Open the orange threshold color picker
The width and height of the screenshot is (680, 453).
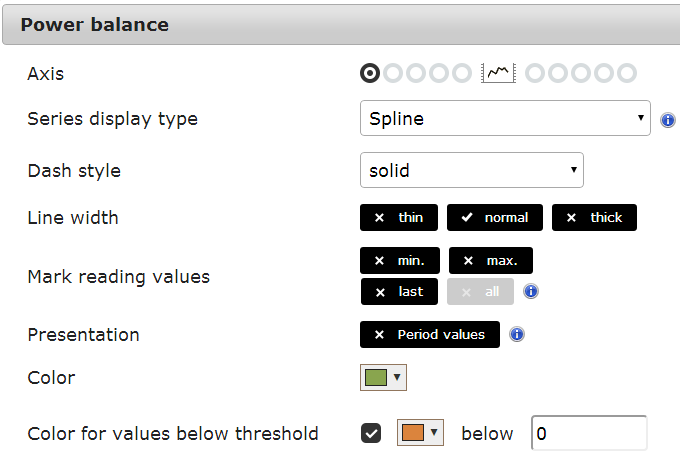coord(420,433)
